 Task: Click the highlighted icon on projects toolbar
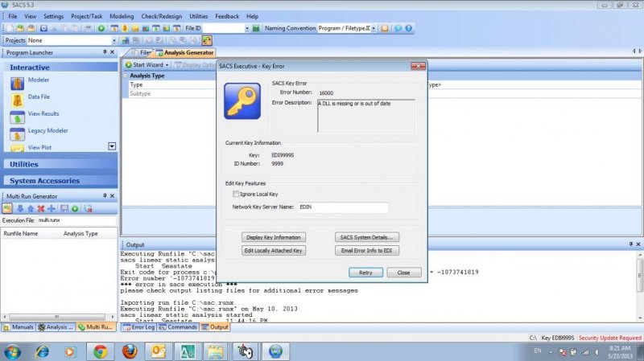point(207,40)
